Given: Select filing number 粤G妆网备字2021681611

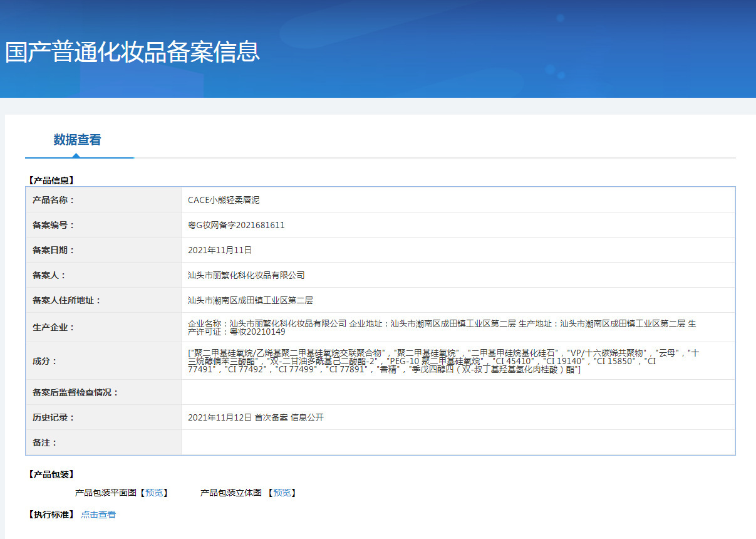Looking at the screenshot, I should click(x=236, y=225).
